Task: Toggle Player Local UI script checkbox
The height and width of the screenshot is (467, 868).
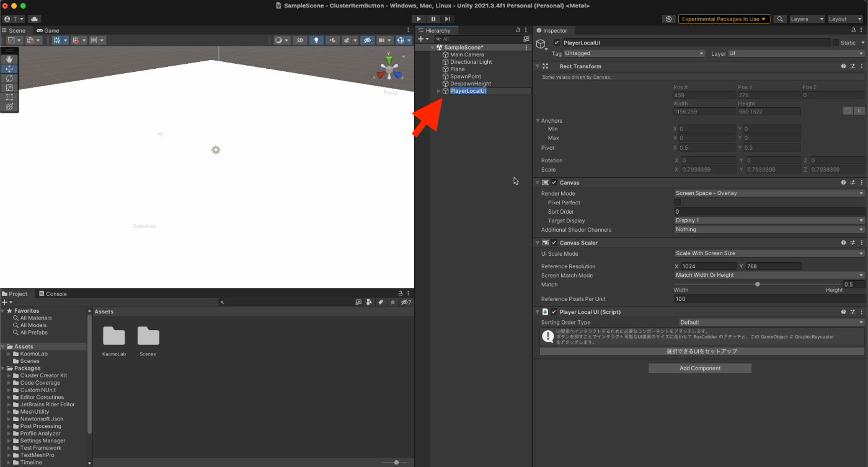Action: pos(554,312)
